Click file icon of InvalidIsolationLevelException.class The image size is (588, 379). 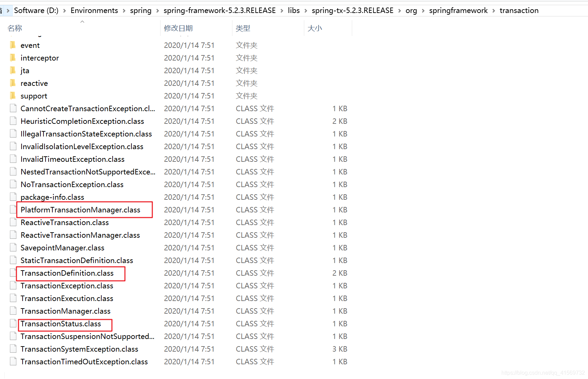click(x=13, y=146)
